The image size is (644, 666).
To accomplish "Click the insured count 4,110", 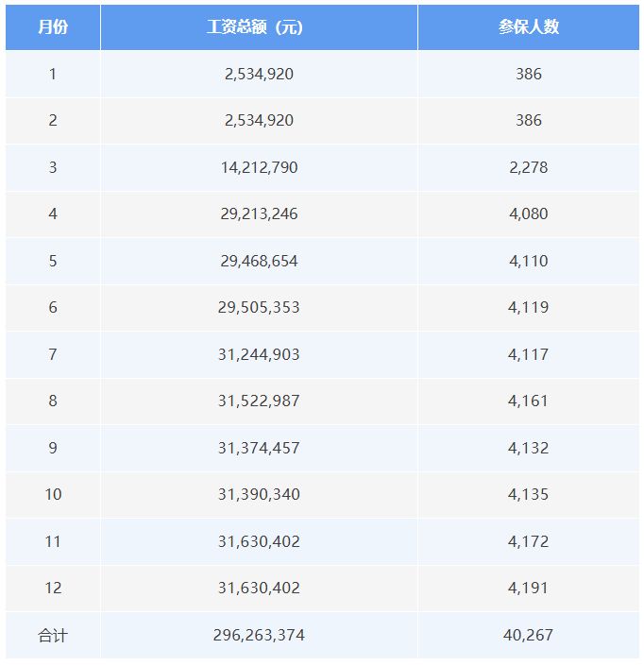I will point(529,261).
